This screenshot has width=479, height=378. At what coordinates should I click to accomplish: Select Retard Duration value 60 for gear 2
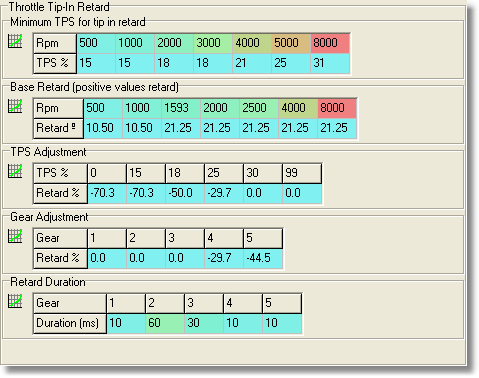click(x=165, y=323)
